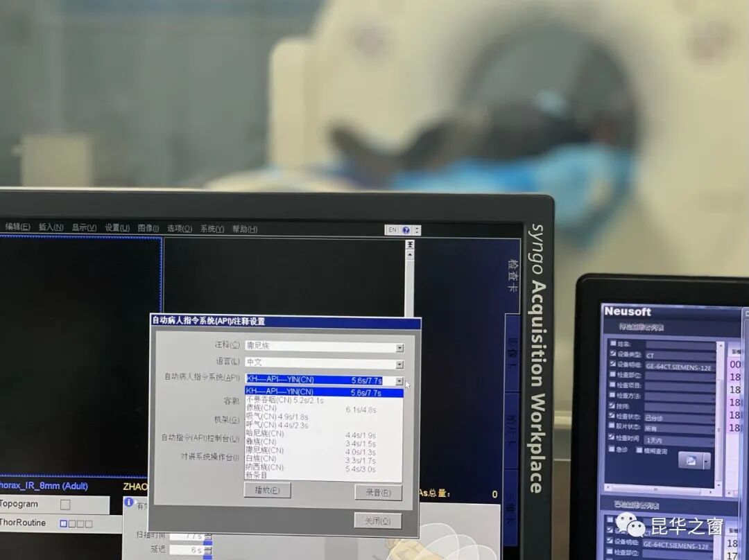This screenshot has width=749, height=560.
Task: Expand the 语言(L) dropdown arrow
Action: 400,365
